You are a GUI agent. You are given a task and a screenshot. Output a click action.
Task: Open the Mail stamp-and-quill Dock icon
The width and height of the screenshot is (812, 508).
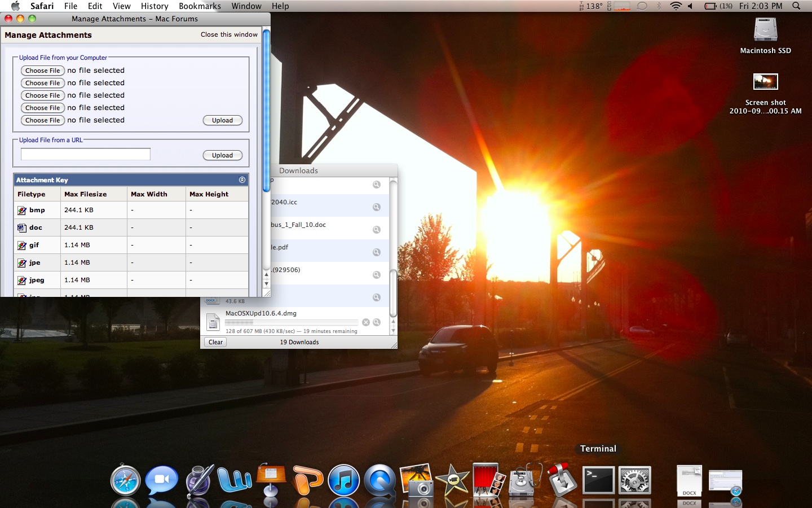(199, 480)
